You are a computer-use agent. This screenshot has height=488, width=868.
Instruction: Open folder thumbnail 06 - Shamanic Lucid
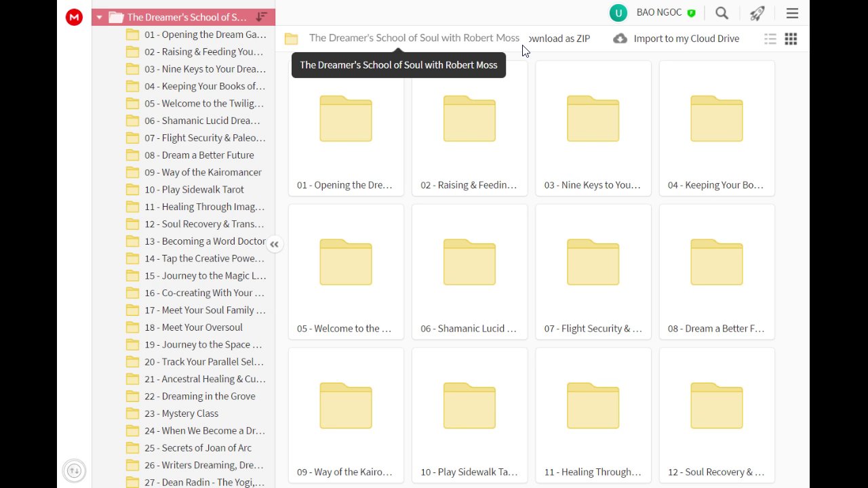[469, 272]
